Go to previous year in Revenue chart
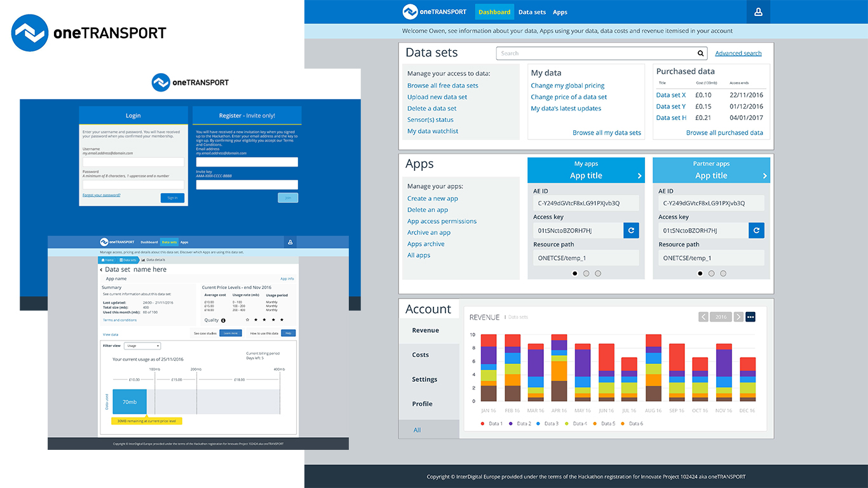This screenshot has height=488, width=868. [703, 316]
